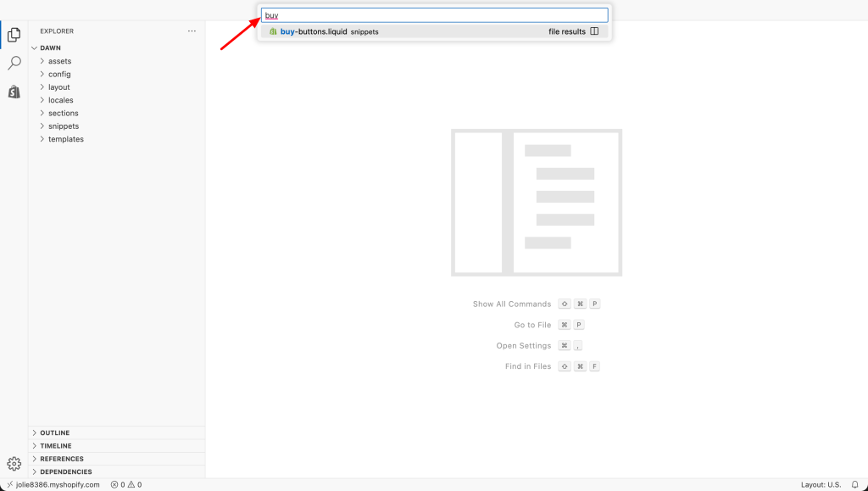Collapse the DAWN root folder
This screenshot has width=868, height=491.
[50, 48]
